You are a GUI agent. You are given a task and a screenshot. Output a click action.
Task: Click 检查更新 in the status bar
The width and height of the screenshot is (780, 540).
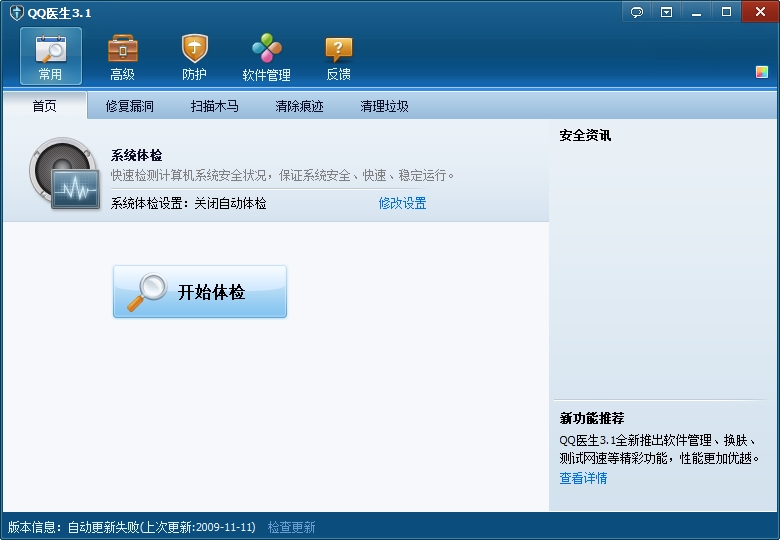pos(292,527)
